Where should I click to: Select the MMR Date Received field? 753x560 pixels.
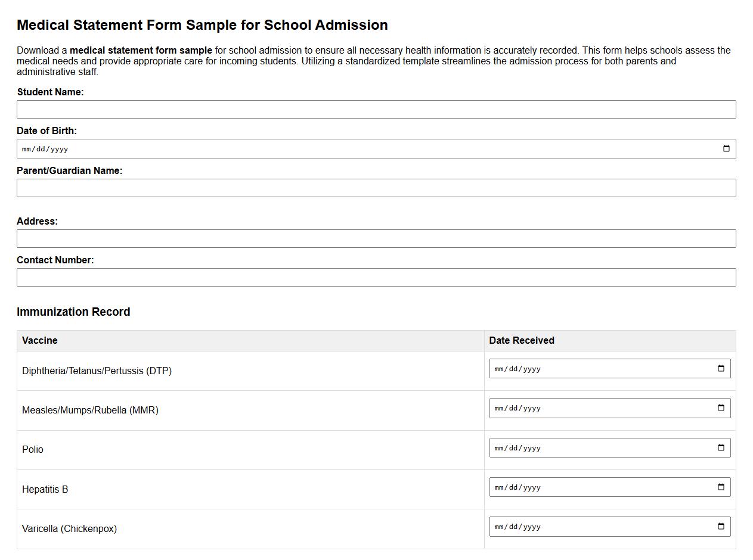point(537,407)
